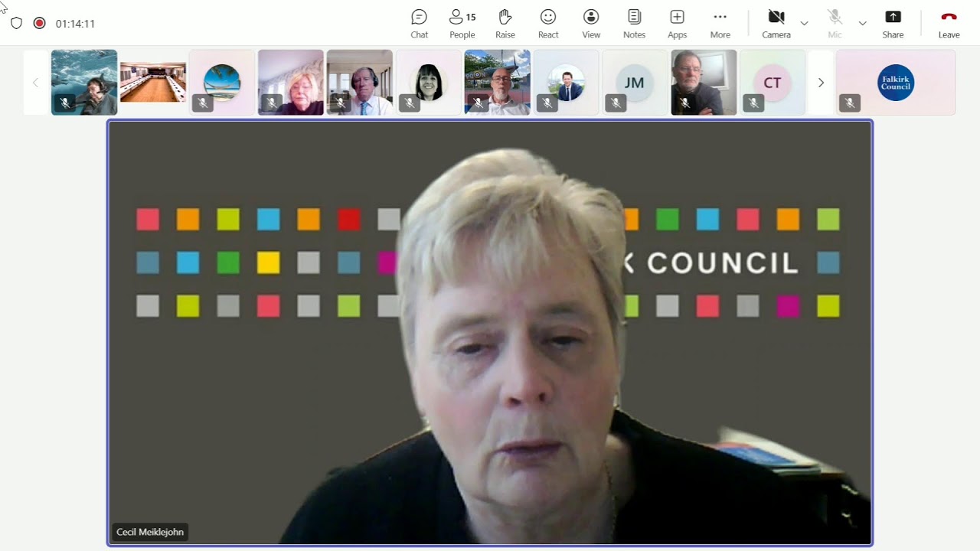
Task: Open the Apps menu
Action: coord(677,24)
